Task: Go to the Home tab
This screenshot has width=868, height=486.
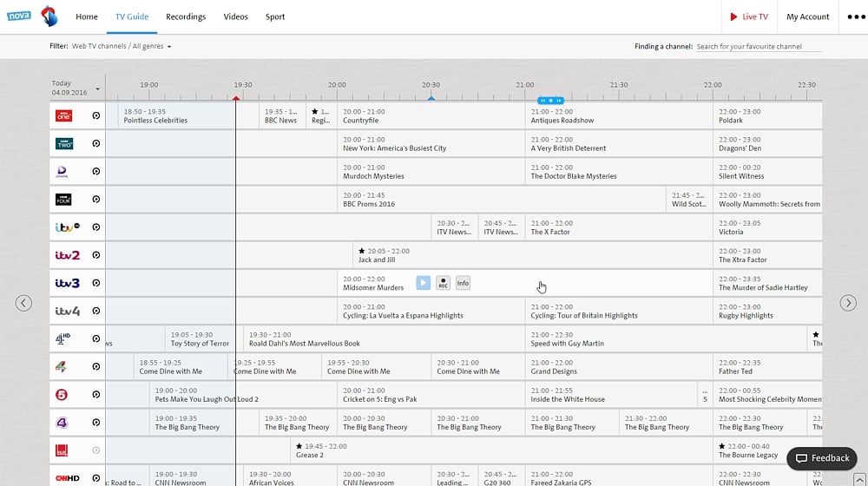Action: 86,16
